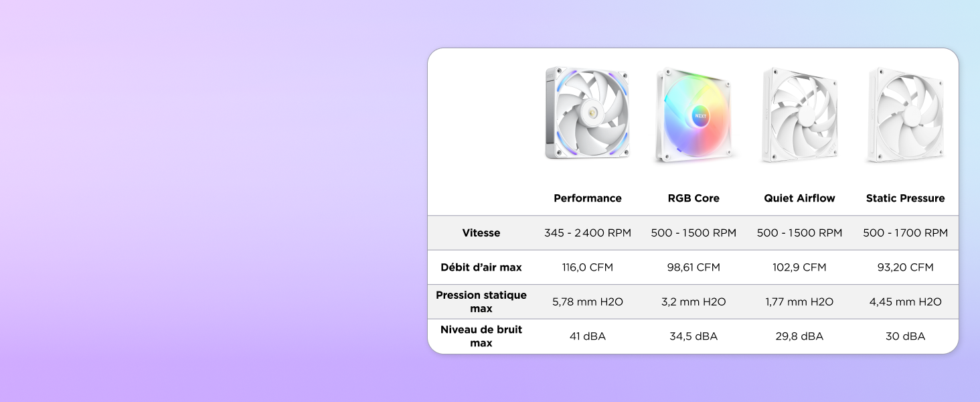Click the 98,61 CFM value
This screenshot has width=980, height=402.
[693, 267]
